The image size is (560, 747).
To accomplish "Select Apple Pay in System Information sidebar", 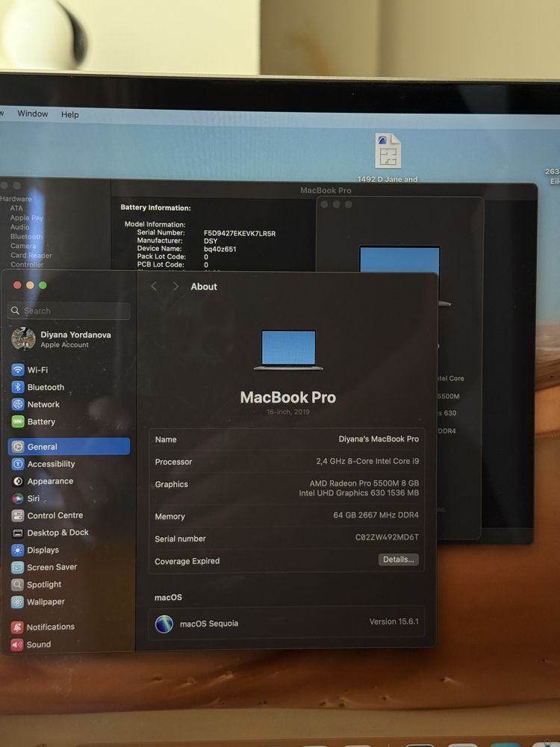I will click(27, 217).
